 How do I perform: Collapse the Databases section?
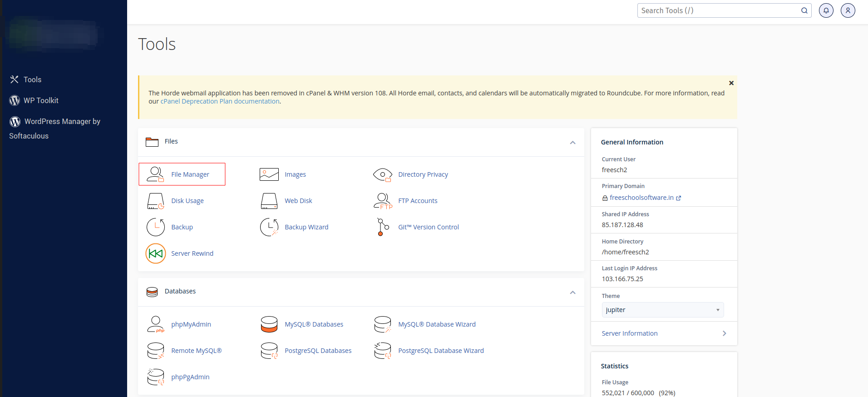click(572, 293)
